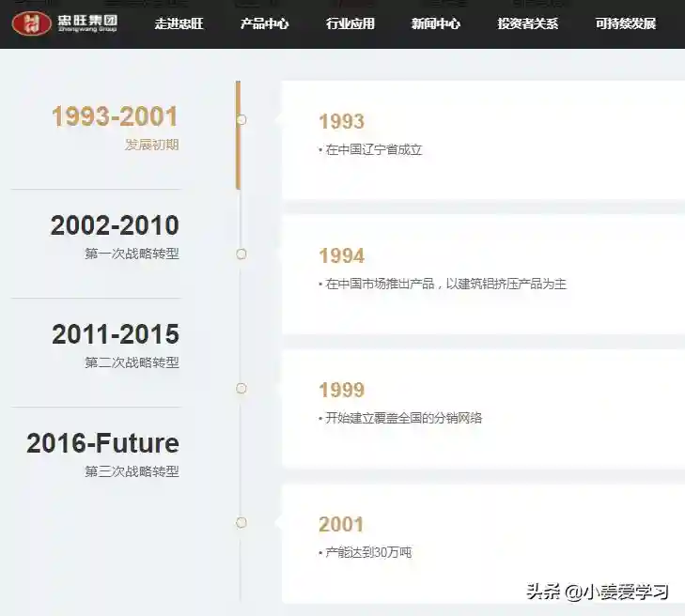Select the 2016-Future period tab
This screenshot has width=685, height=616.
point(102,444)
